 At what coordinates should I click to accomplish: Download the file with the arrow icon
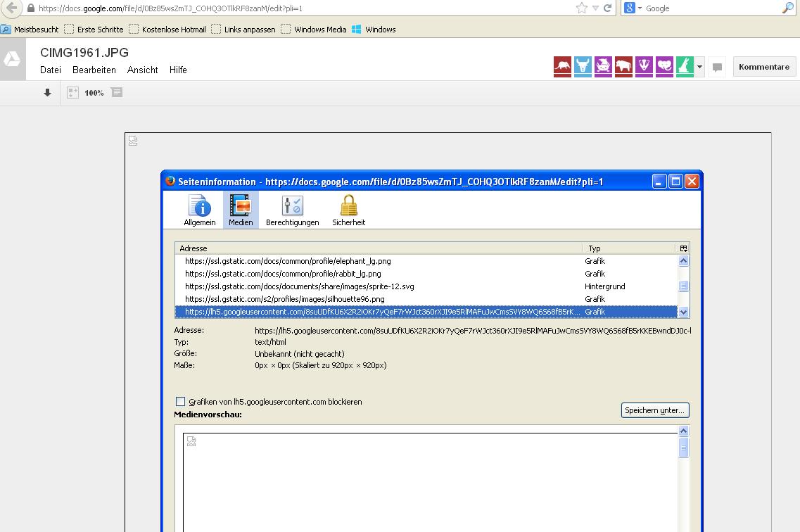click(47, 92)
